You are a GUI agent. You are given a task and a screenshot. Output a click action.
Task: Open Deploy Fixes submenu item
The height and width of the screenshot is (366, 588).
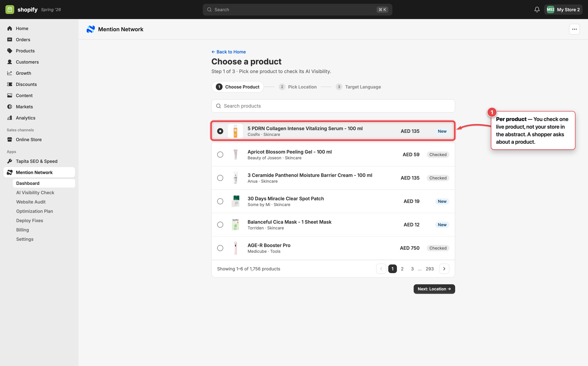click(x=30, y=220)
